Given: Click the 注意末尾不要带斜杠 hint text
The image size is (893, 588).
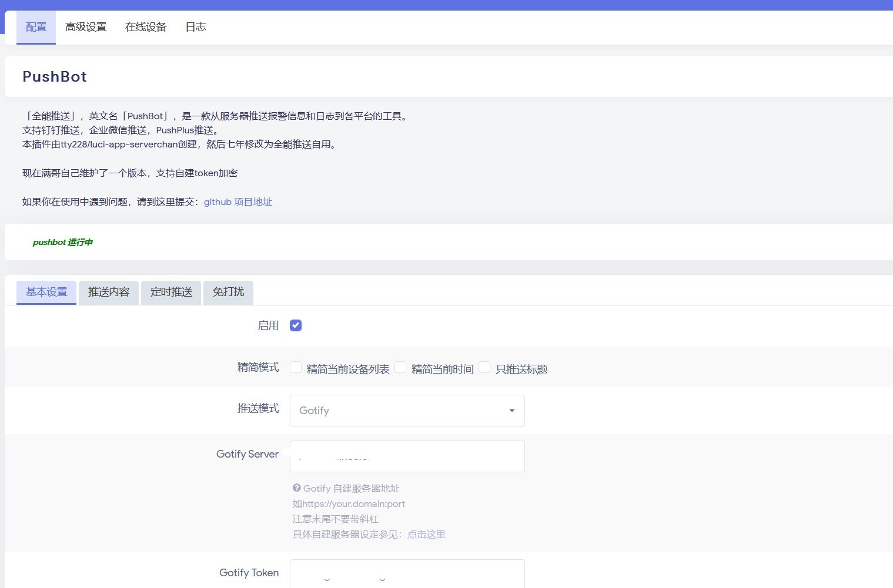Looking at the screenshot, I should 335,519.
